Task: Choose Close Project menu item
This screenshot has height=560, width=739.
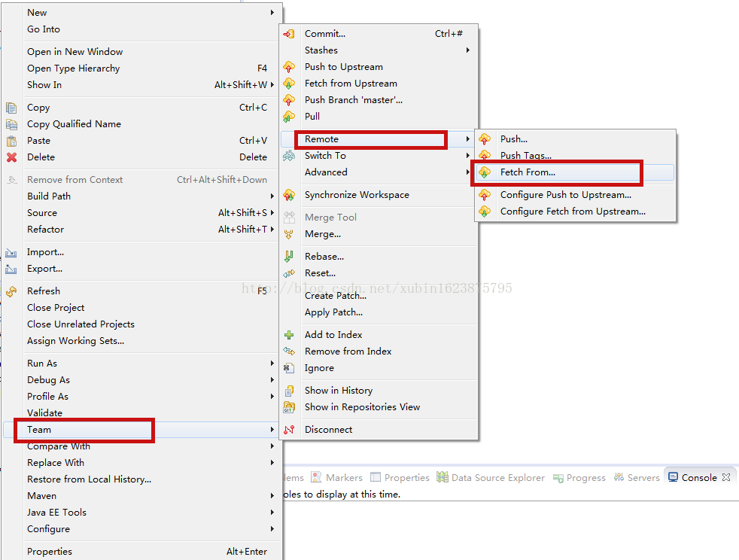Action: (x=141, y=308)
